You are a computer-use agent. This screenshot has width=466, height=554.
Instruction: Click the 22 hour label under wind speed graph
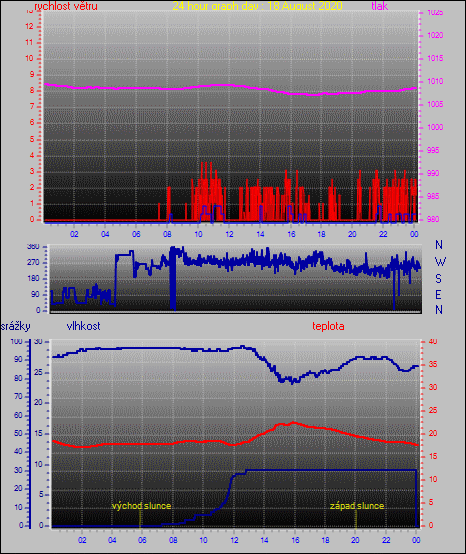tap(383, 234)
